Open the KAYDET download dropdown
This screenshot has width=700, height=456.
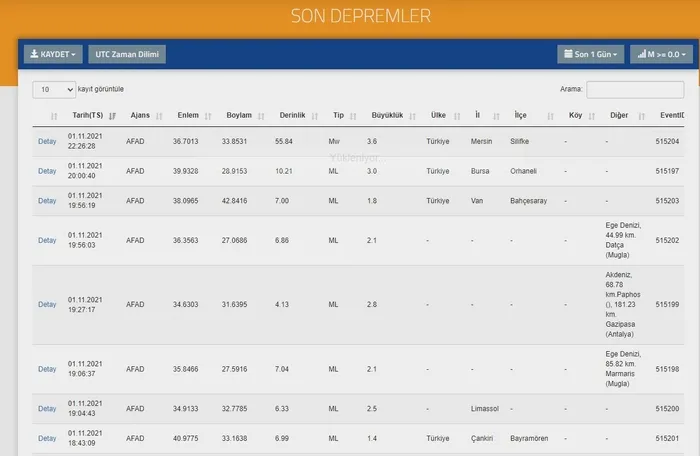pyautogui.click(x=53, y=54)
